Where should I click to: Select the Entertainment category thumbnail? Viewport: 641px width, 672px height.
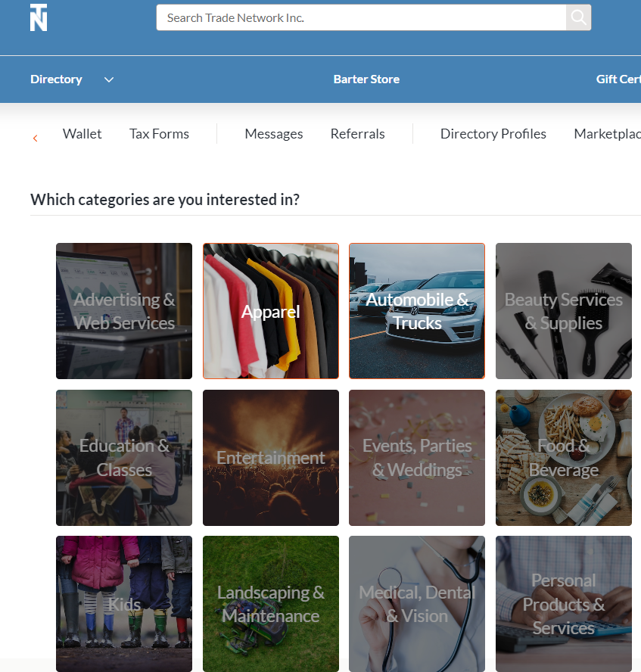[x=270, y=458]
